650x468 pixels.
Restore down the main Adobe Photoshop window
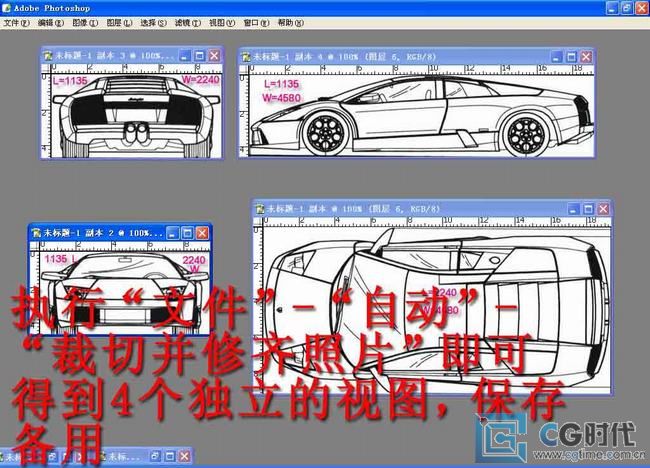click(x=627, y=8)
